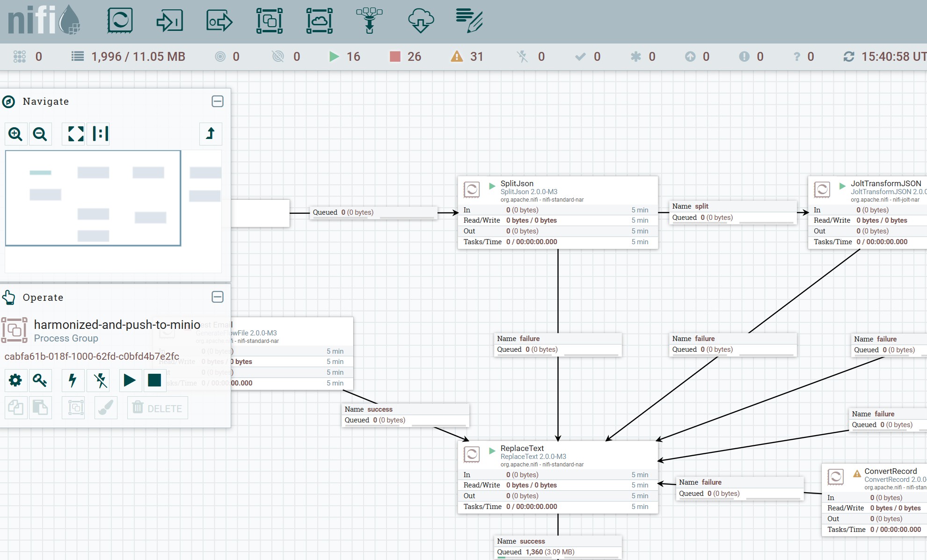The image size is (927, 560).
Task: Click stopped components count 26
Action: (405, 57)
